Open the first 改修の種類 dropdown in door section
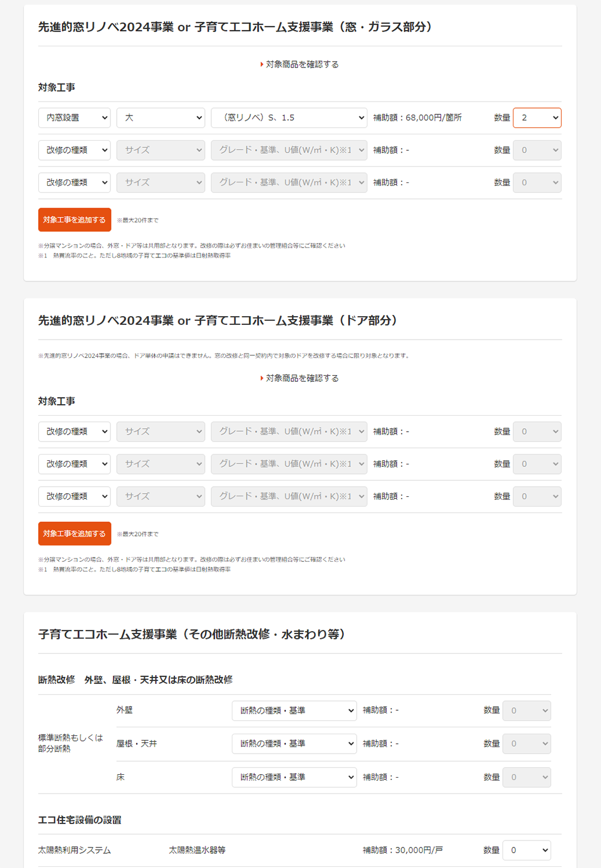The image size is (601, 868). (74, 431)
